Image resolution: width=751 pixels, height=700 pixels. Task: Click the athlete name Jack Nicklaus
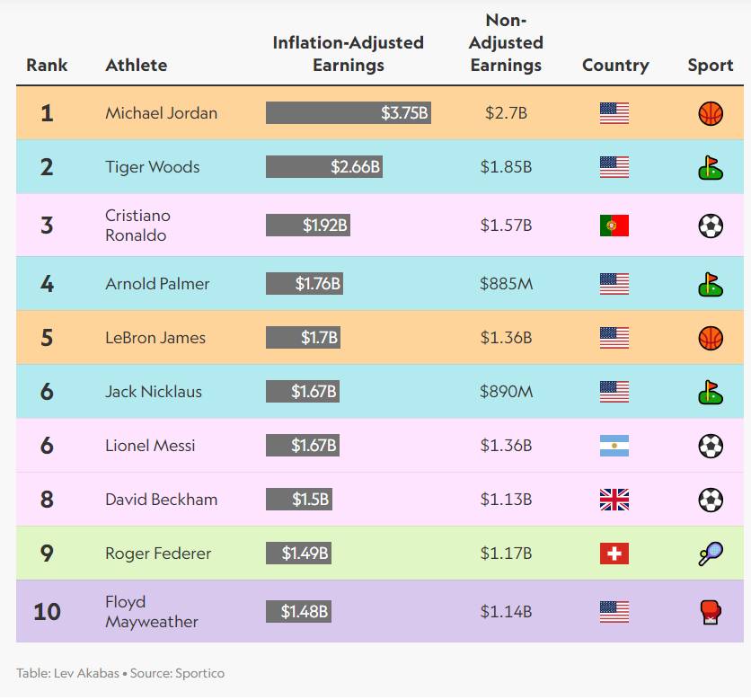point(154,392)
